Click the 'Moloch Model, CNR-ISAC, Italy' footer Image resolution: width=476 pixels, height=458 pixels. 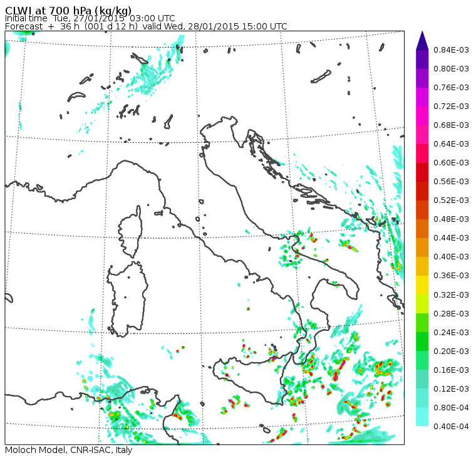[x=69, y=450]
